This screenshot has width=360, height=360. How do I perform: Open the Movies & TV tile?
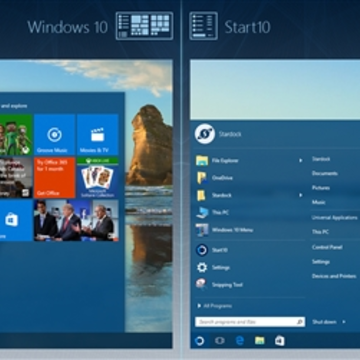pyautogui.click(x=98, y=135)
